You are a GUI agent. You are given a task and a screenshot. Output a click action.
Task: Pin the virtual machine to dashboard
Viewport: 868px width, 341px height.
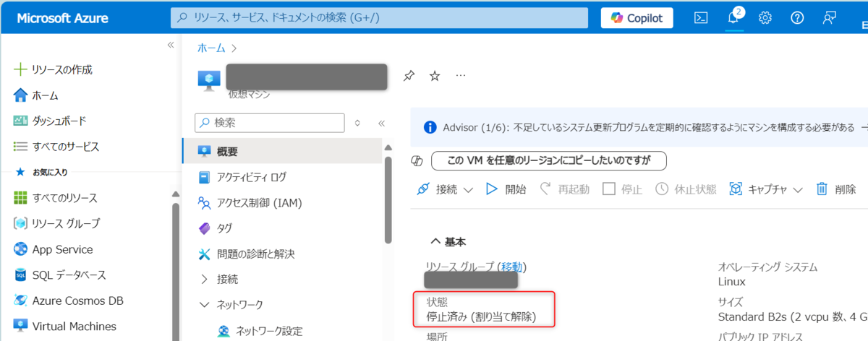pos(409,75)
